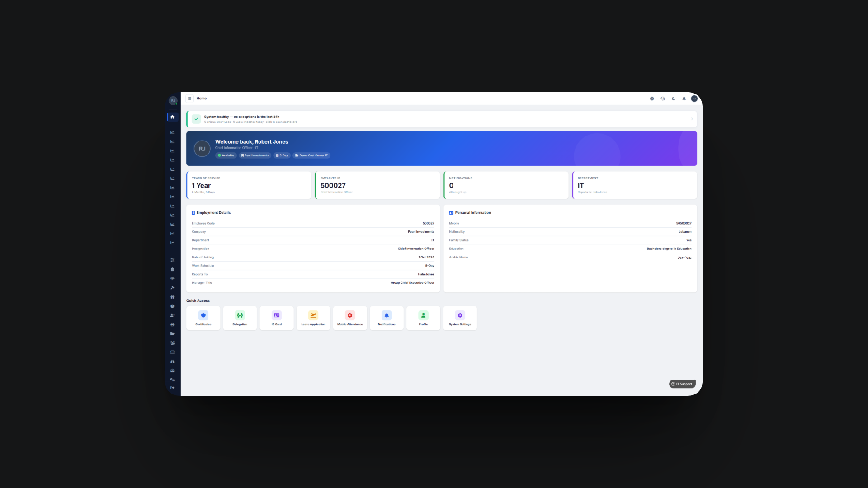
Task: Click the Personal Information heading
Action: [473, 213]
